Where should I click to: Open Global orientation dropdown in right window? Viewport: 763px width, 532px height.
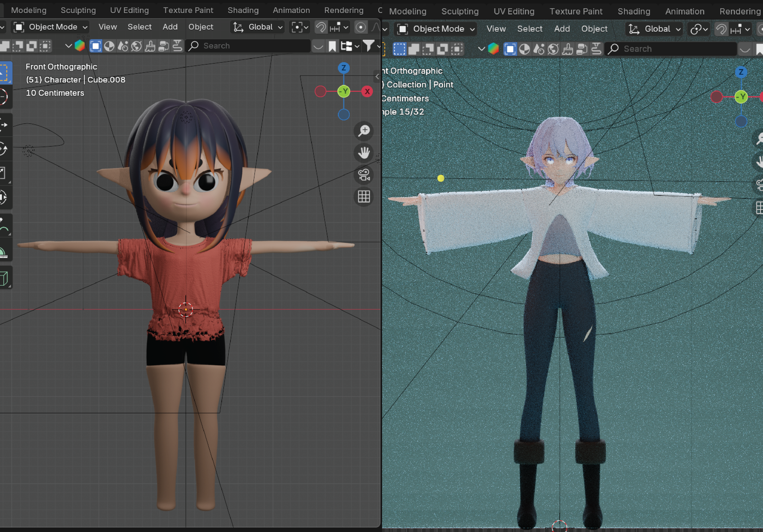coord(654,29)
